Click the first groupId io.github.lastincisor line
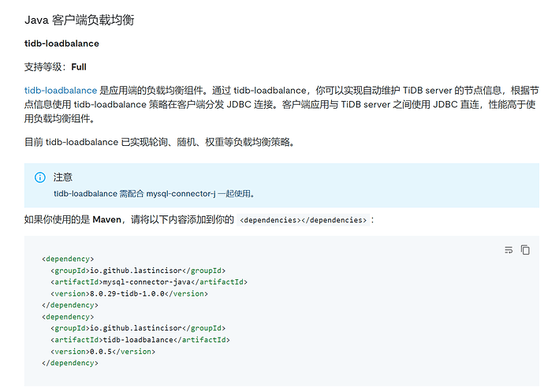 pyautogui.click(x=138, y=271)
